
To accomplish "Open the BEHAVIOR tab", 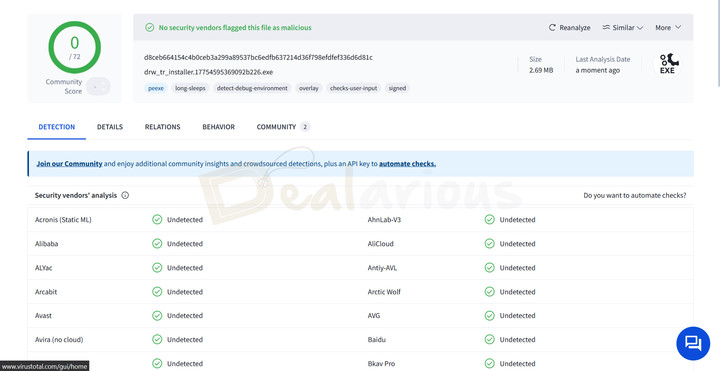I will tap(219, 127).
